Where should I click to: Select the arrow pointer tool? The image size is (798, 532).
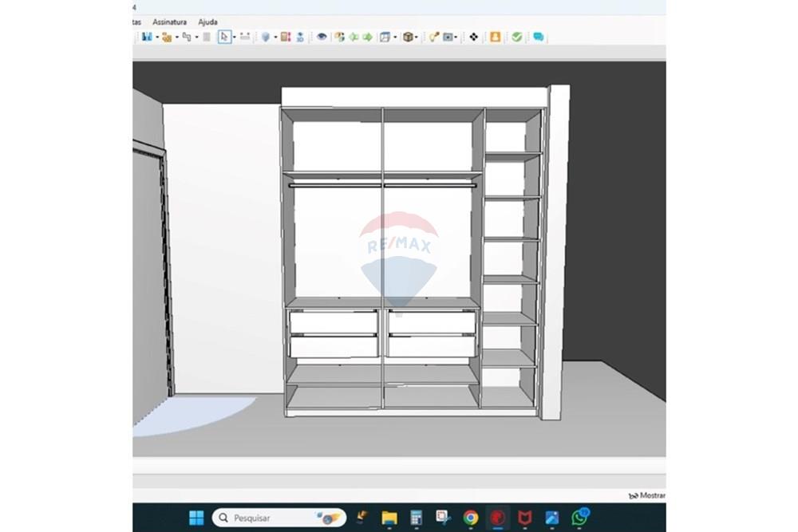224,37
